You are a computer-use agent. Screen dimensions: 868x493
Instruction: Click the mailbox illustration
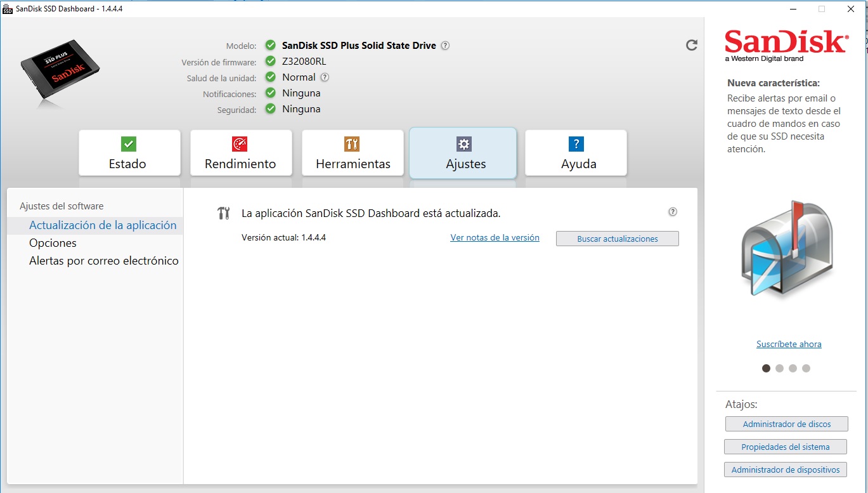click(x=786, y=248)
